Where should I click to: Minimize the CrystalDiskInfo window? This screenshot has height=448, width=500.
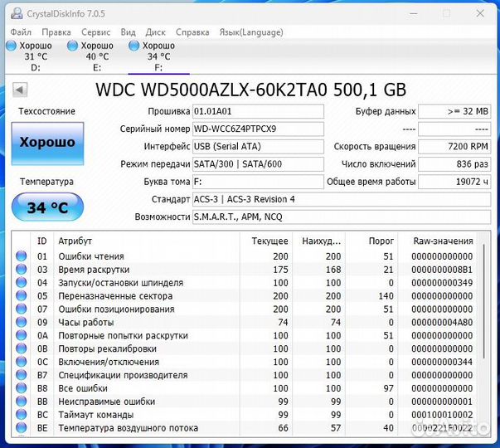(x=414, y=14)
